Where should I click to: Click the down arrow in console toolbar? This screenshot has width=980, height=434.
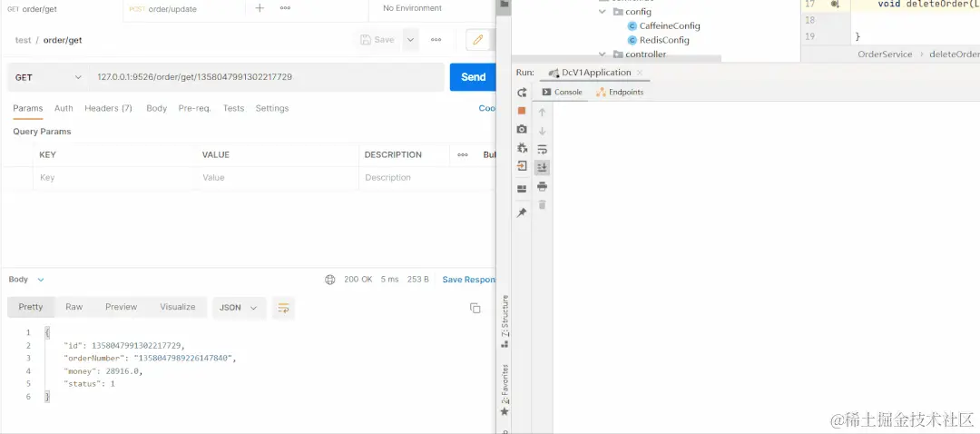click(x=542, y=131)
